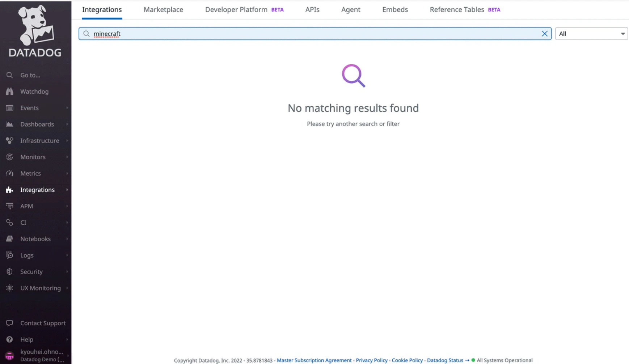Click the Watchdog menu label
This screenshot has width=629, height=364.
34,92
